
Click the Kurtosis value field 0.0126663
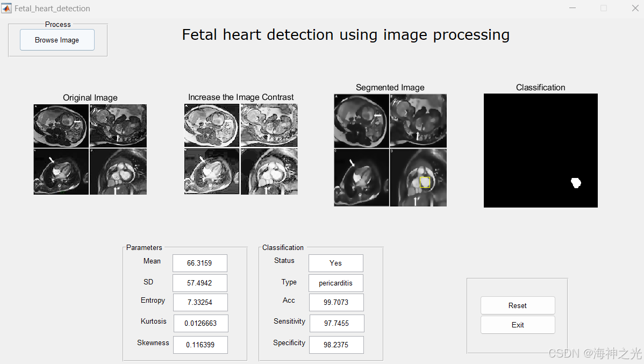point(201,323)
